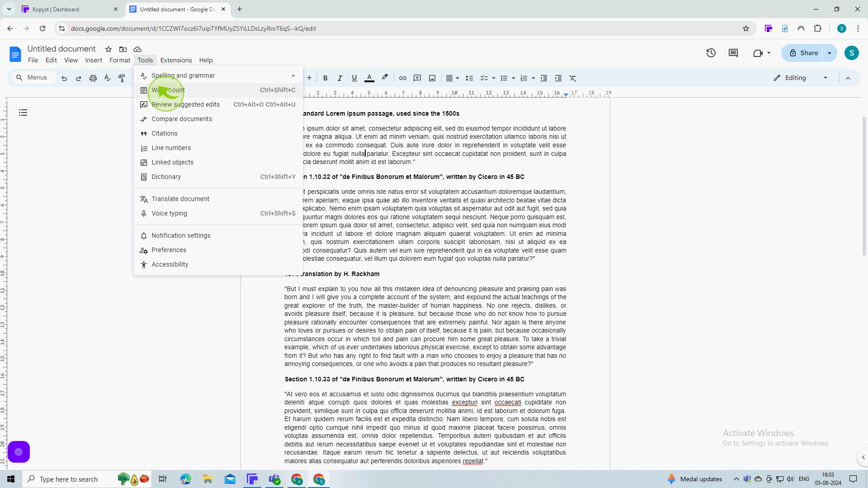Open the Format menu
Image resolution: width=868 pixels, height=488 pixels.
coord(120,60)
